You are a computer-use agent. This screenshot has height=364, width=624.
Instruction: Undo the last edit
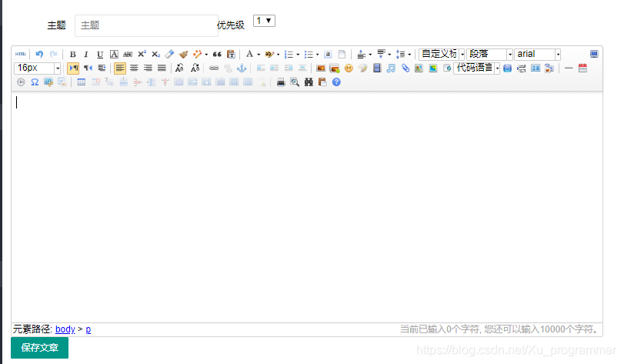[39, 54]
